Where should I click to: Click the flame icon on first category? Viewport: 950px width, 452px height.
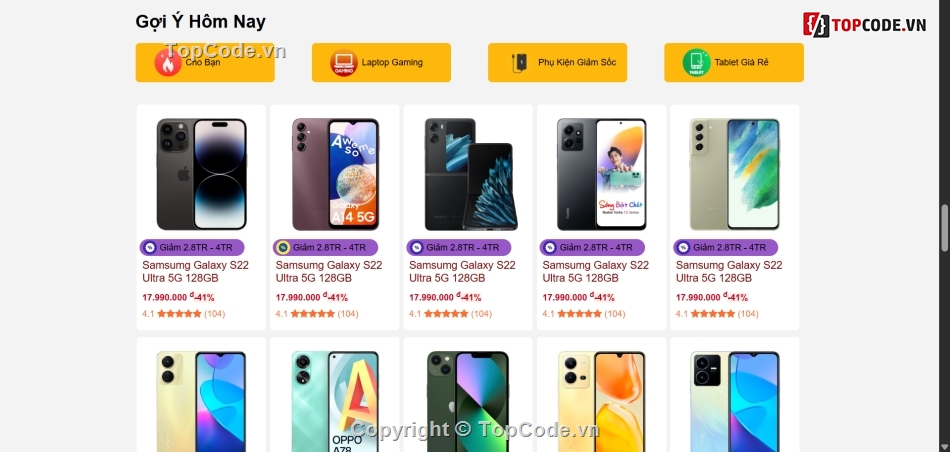coord(168,62)
